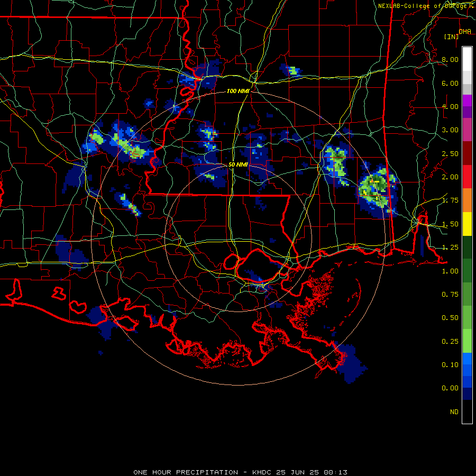Select the 1.25 legend label
The image size is (476, 476).
[450, 248]
